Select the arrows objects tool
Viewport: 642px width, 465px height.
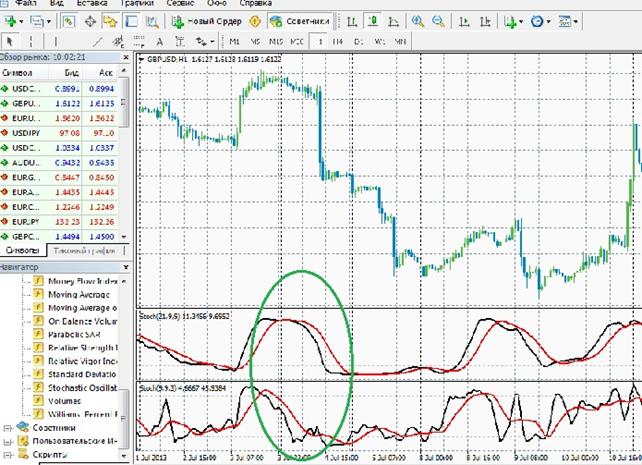tap(201, 41)
